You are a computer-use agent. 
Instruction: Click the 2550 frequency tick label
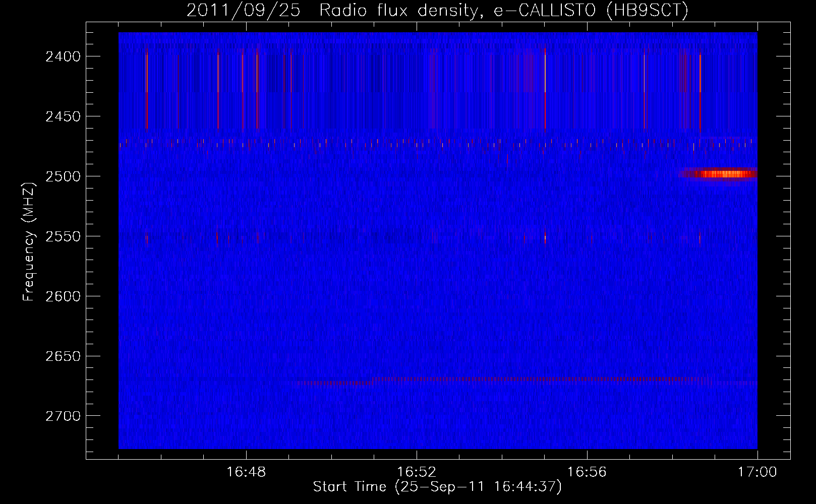(x=63, y=236)
